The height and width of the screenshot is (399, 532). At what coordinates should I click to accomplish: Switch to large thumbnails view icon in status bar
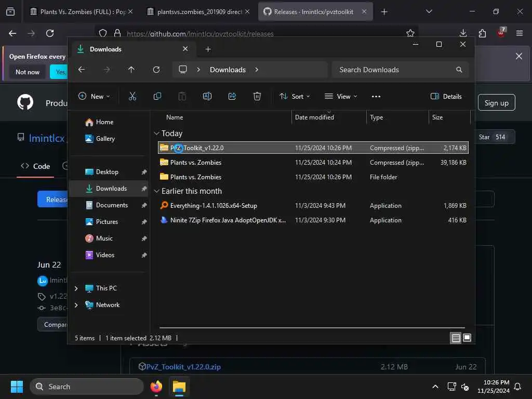coord(467,338)
